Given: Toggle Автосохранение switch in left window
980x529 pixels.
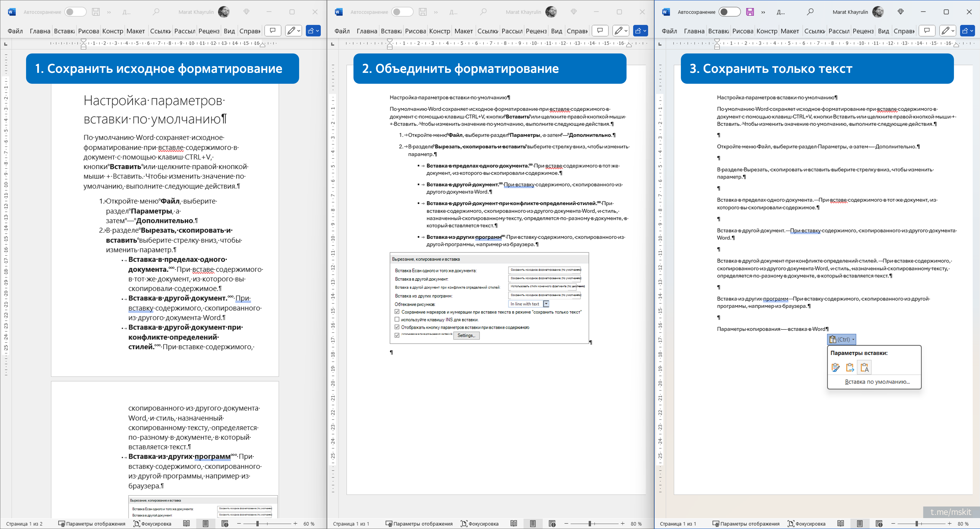Looking at the screenshot, I should coord(75,12).
